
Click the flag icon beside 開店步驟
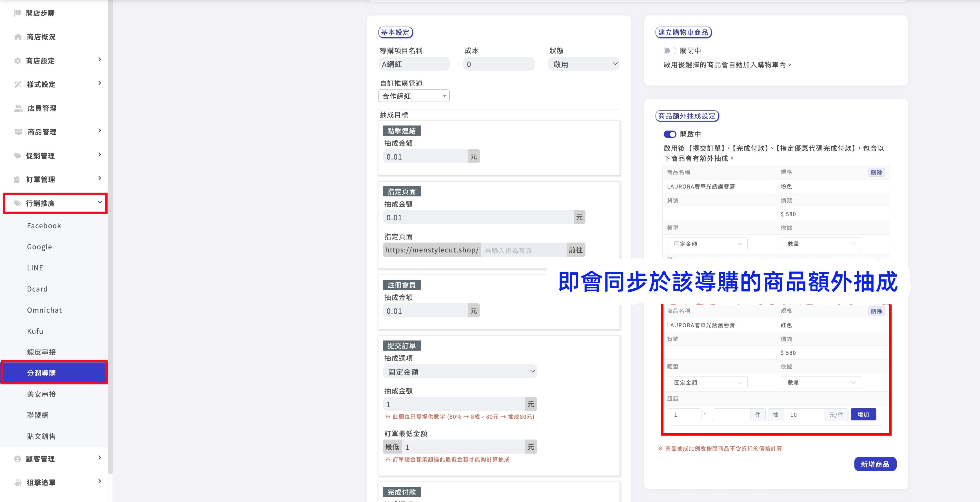(17, 13)
